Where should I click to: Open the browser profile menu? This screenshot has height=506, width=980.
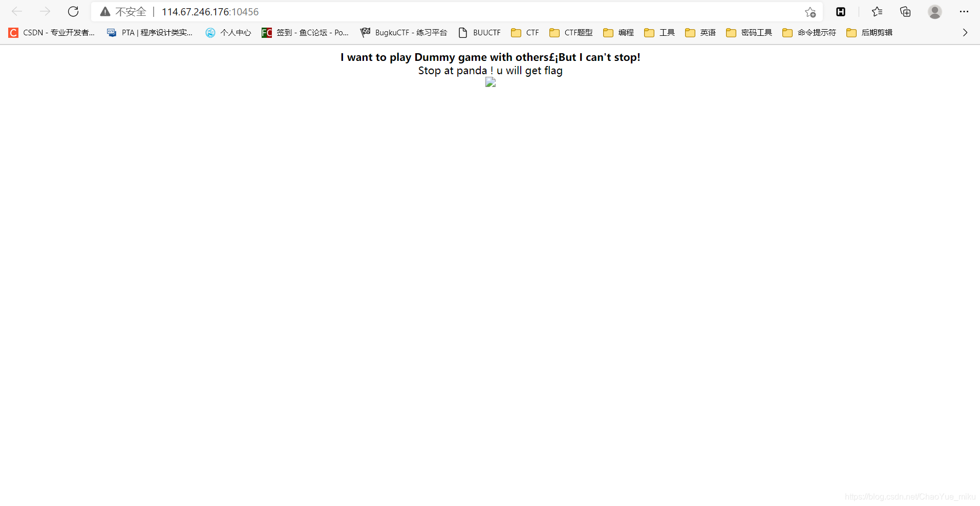tap(935, 11)
